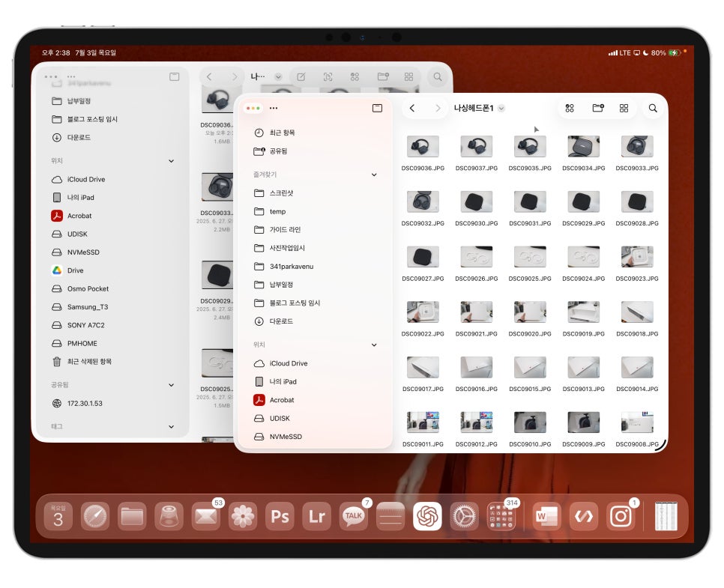Open Mail app from the dock
724x588 pixels.
click(x=206, y=516)
